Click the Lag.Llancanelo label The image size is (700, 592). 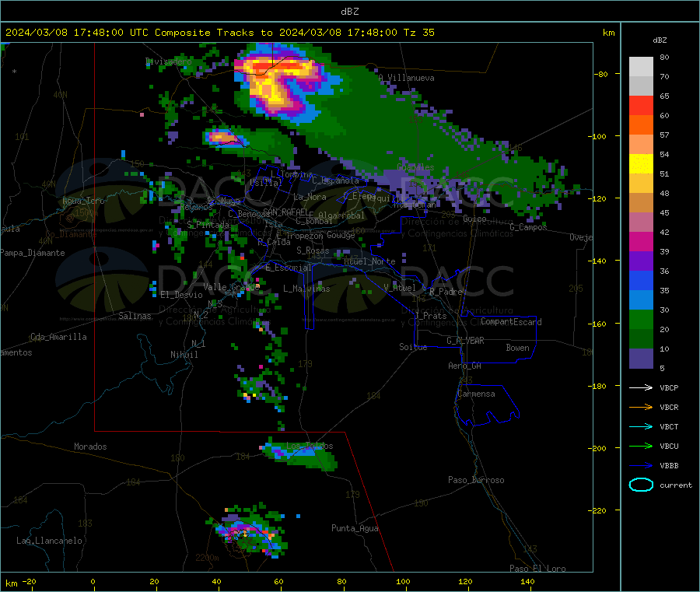pos(49,541)
